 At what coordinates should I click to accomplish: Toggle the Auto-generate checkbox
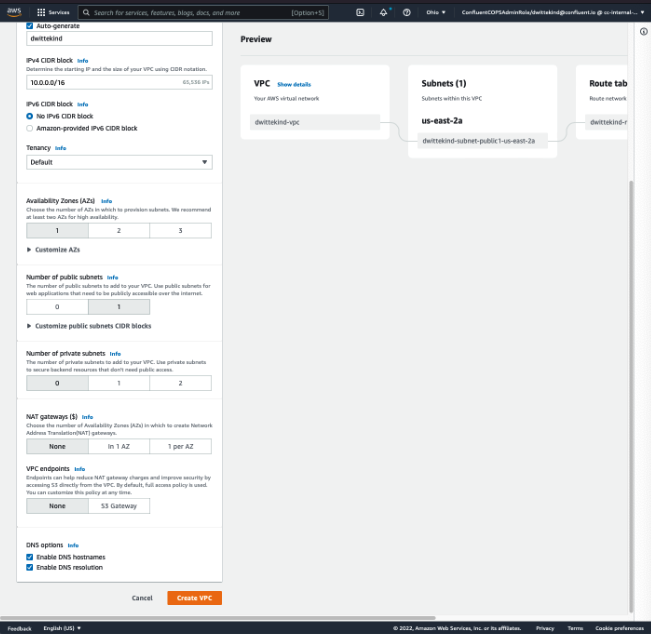pyautogui.click(x=29, y=26)
